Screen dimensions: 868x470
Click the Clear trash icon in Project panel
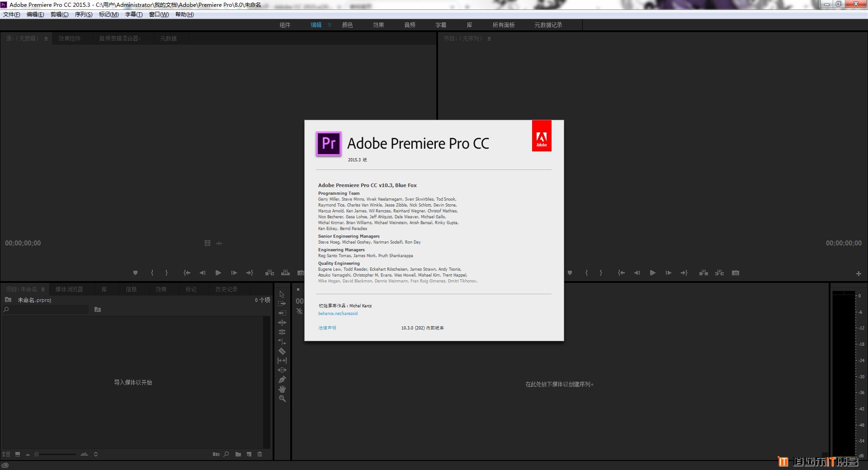click(x=260, y=454)
